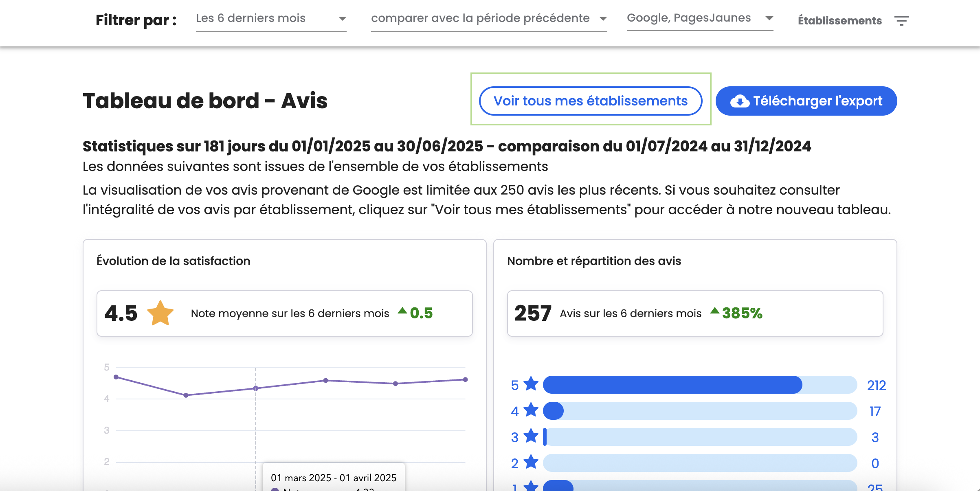
Task: Open the 'Google, PagesJaunes' source dropdown
Action: tap(699, 19)
